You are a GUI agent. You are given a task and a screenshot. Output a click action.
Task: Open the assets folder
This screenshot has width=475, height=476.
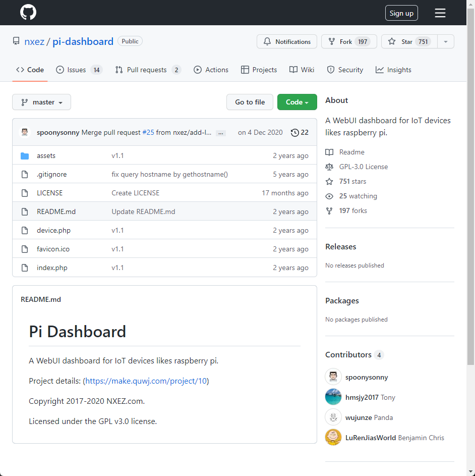pos(46,156)
